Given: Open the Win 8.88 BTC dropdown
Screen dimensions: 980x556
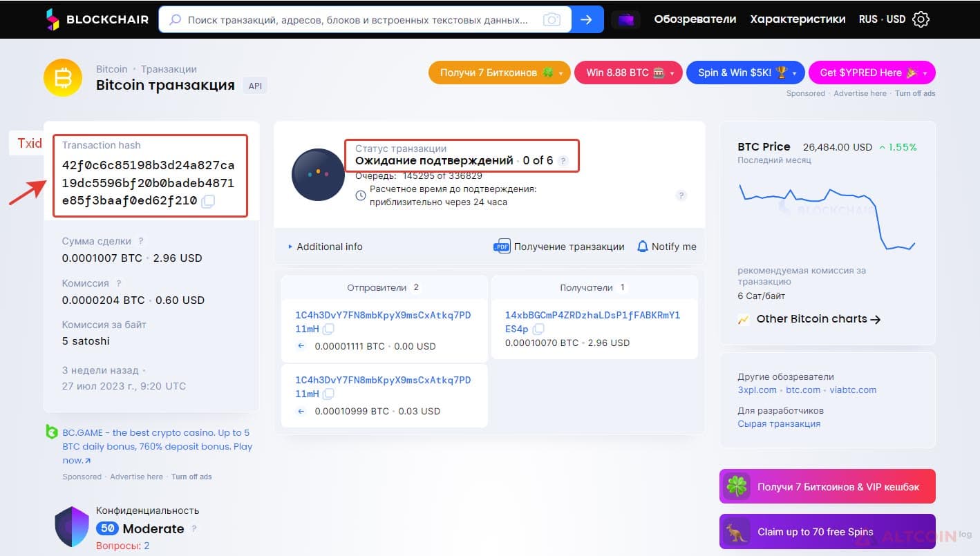Looking at the screenshot, I should [x=628, y=73].
